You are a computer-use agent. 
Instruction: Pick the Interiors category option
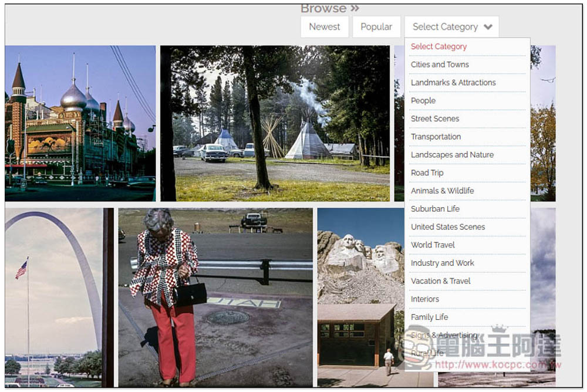click(x=425, y=299)
